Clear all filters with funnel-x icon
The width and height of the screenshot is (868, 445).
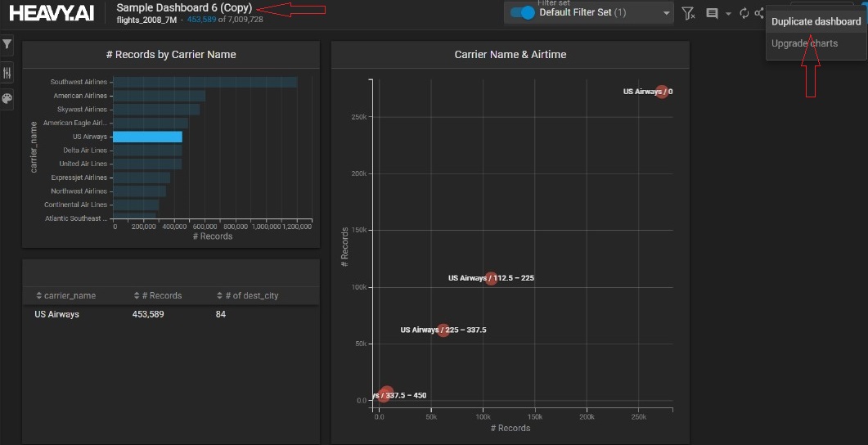click(689, 13)
